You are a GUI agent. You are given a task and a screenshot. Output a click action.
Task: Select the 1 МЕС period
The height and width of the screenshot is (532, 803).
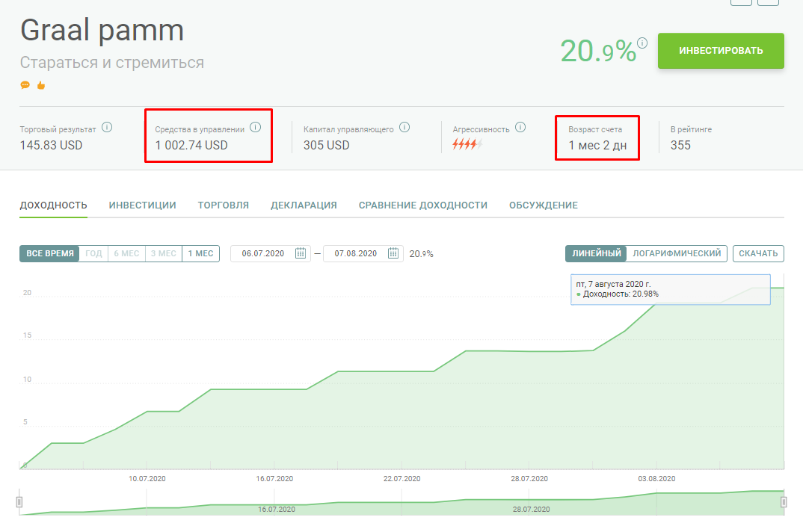[200, 253]
